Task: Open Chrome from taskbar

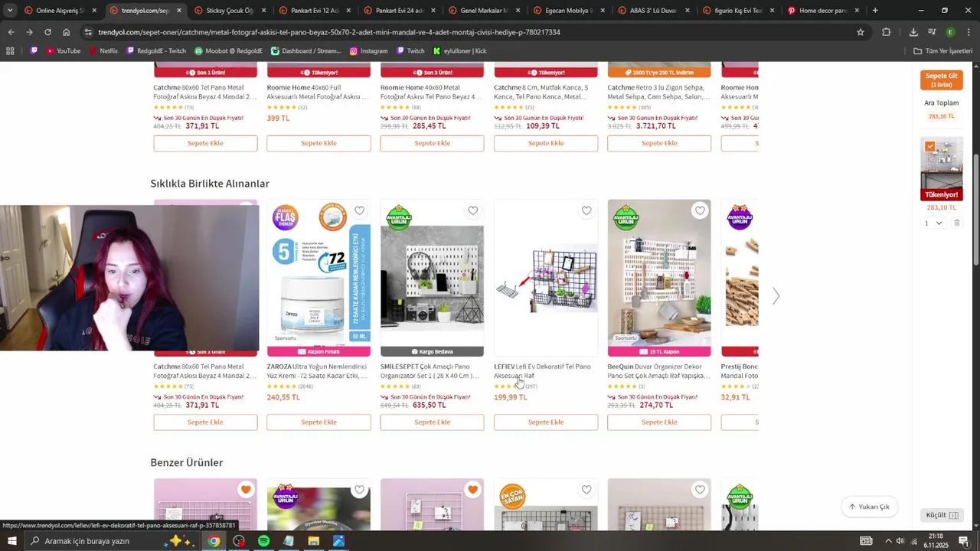Action: (x=214, y=541)
